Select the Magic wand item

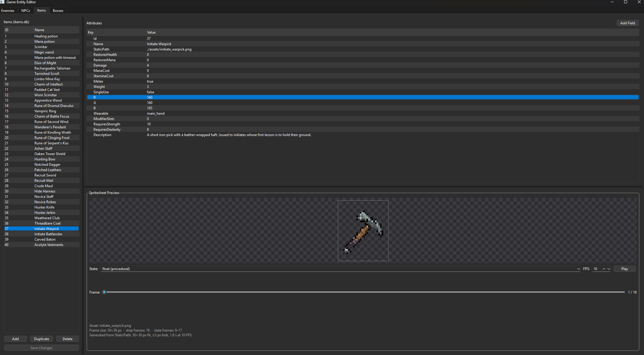[42, 52]
